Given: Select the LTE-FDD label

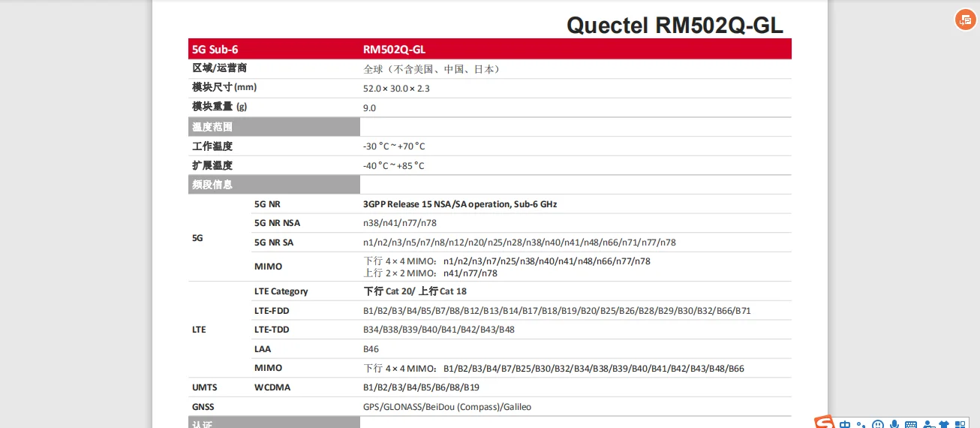Looking at the screenshot, I should [x=272, y=311].
